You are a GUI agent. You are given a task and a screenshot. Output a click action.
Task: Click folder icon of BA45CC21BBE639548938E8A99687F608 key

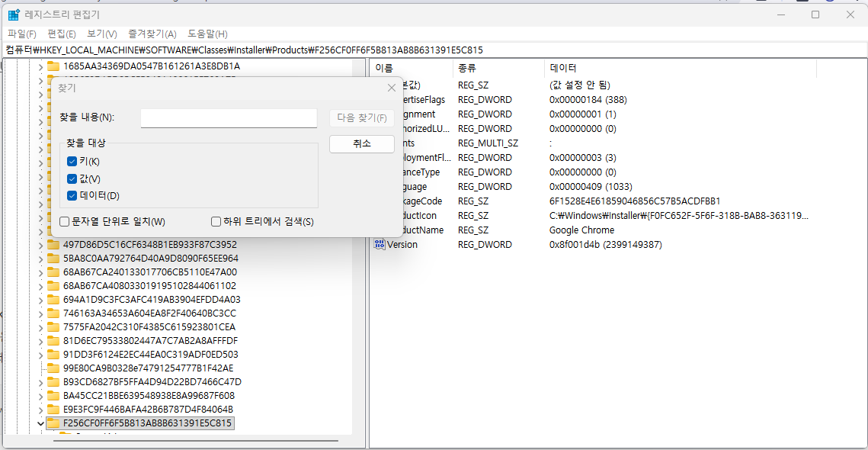coord(53,396)
